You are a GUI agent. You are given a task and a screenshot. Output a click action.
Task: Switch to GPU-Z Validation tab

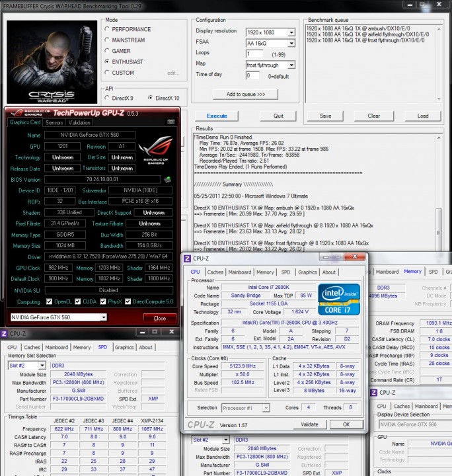tap(79, 123)
